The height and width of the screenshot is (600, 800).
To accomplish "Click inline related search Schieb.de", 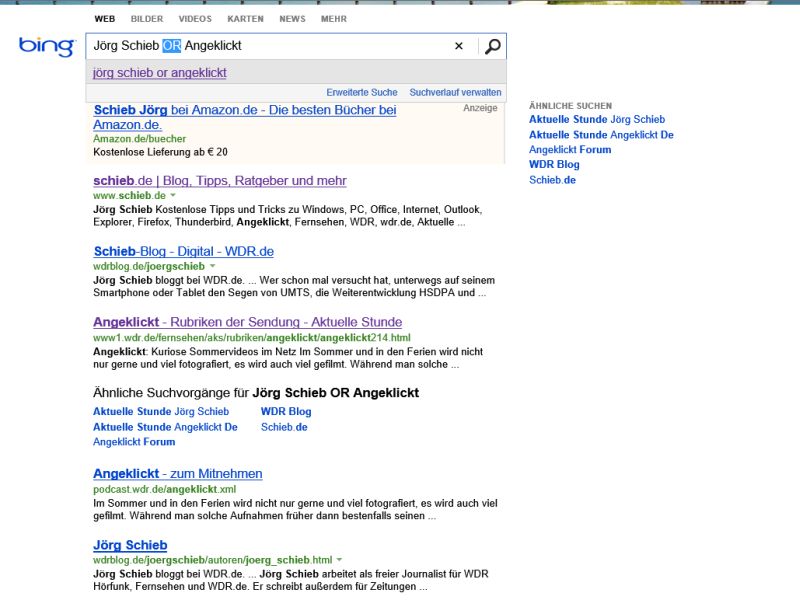I will [284, 427].
